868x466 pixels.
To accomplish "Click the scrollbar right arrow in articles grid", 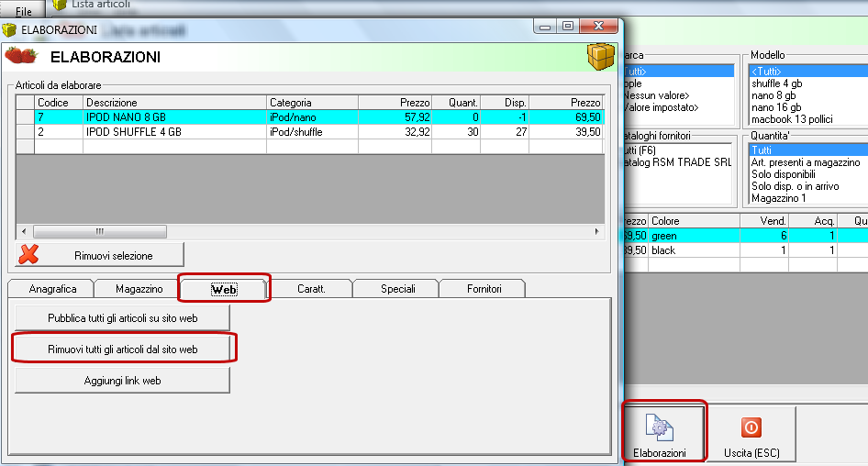I will click(x=596, y=231).
